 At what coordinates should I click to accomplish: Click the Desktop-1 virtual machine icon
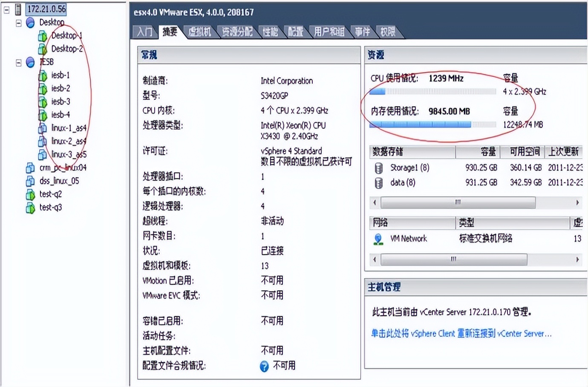tap(43, 36)
